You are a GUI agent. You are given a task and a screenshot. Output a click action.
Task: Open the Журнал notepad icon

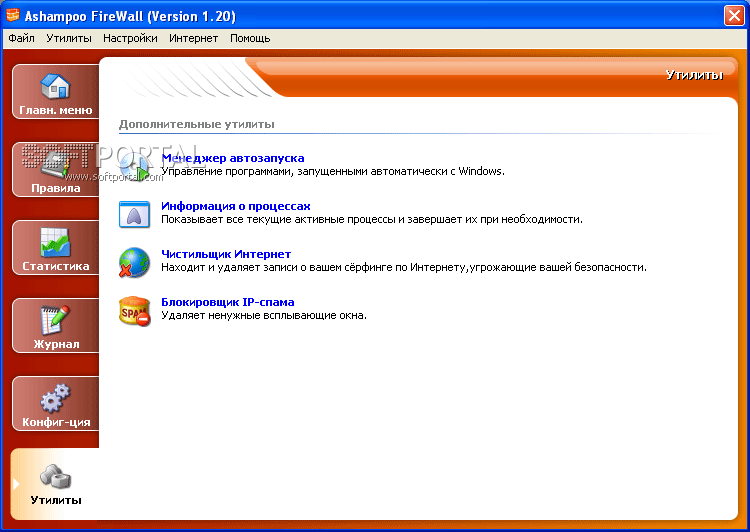55,320
